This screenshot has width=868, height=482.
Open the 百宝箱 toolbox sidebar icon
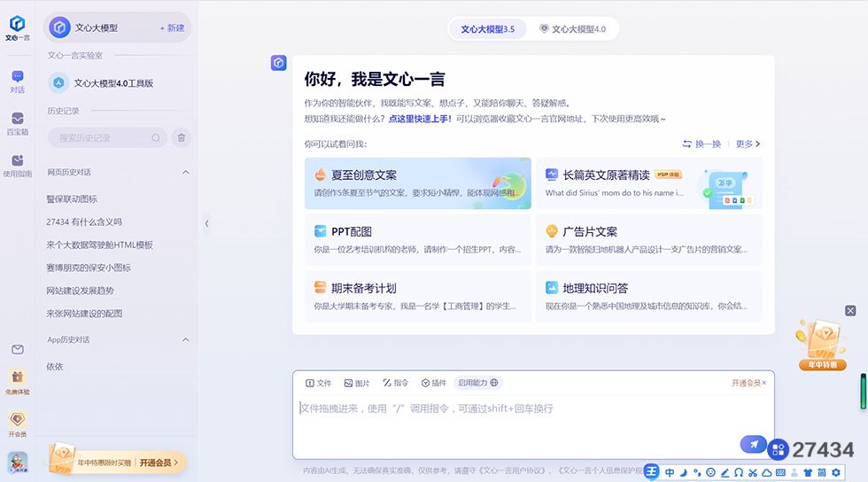[17, 123]
